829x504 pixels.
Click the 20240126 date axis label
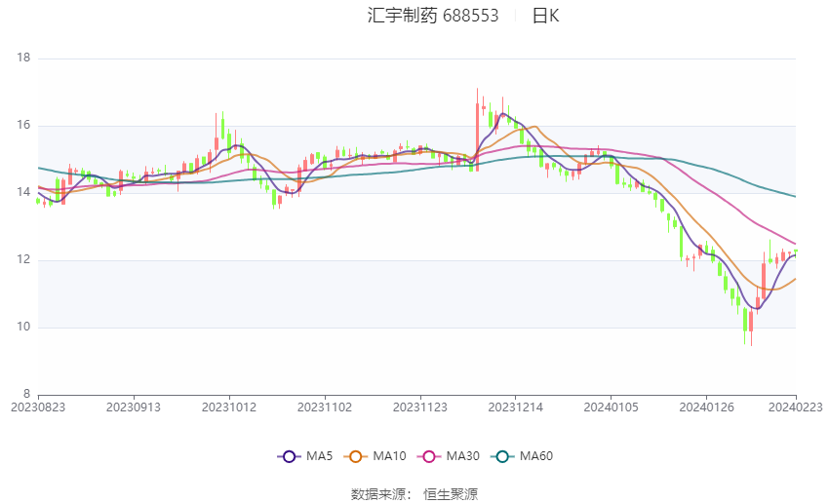(706, 407)
